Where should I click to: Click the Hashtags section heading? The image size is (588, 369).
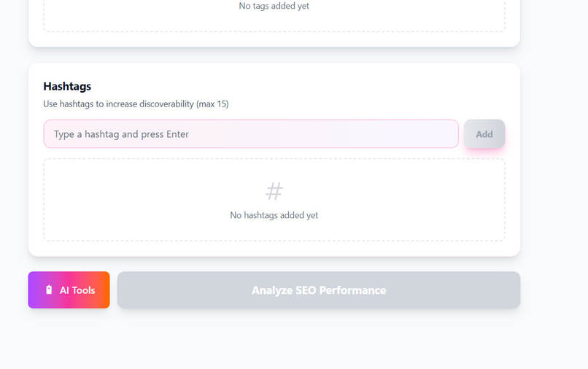pos(67,86)
